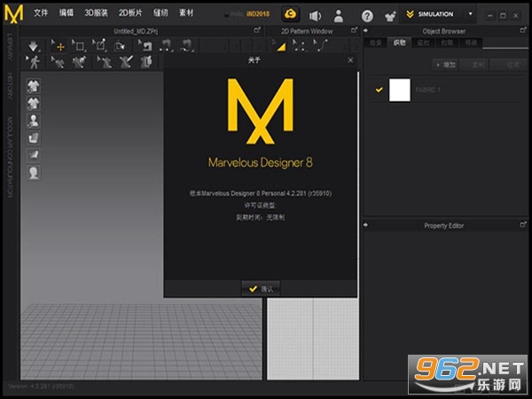Click the walking avatar motion icon
This screenshot has height=399, width=532.
tap(33, 62)
